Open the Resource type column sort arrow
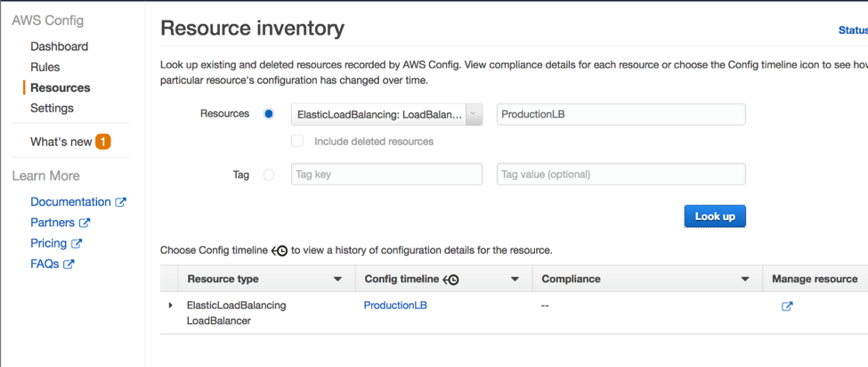The height and width of the screenshot is (367, 868). tap(337, 280)
